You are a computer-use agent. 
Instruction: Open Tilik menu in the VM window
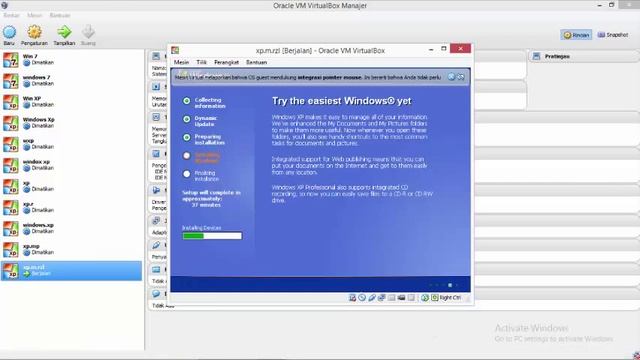(x=202, y=62)
